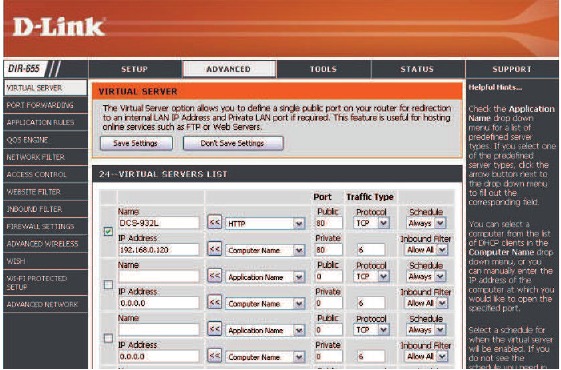The height and width of the screenshot is (370, 561).
Task: Open the Protocol TCP dropdown in the DCS-932L row
Action: point(371,223)
